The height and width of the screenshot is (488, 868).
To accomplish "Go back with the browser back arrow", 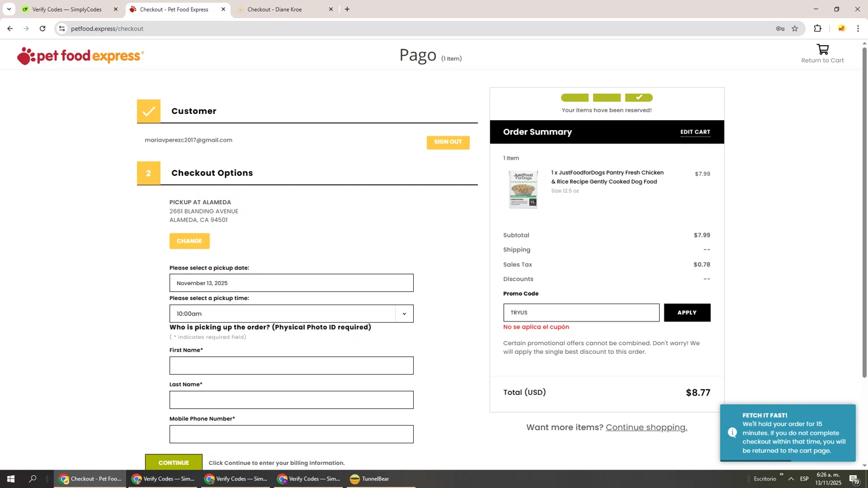I will pos(10,28).
